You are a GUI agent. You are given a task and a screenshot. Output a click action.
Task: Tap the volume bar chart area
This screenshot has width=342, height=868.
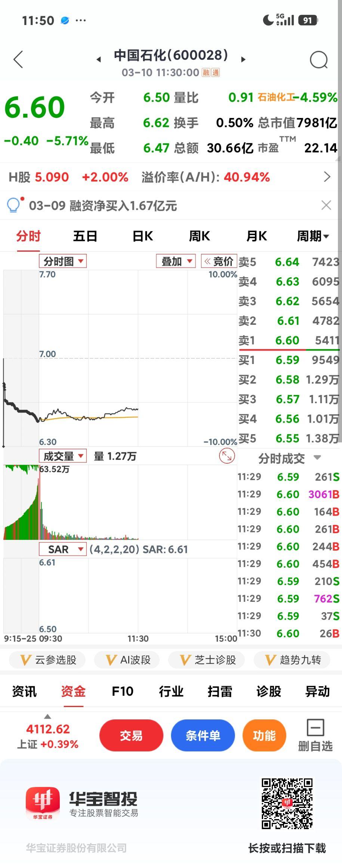tap(120, 502)
